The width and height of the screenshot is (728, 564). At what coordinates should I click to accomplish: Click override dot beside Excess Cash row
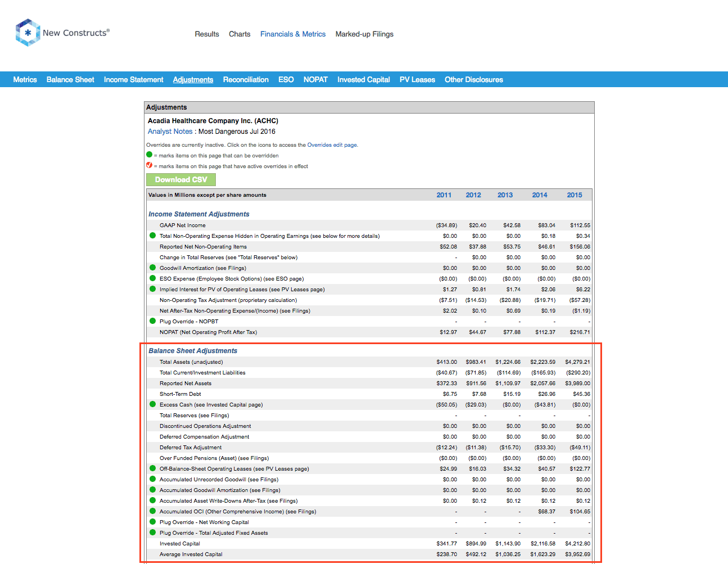[152, 404]
